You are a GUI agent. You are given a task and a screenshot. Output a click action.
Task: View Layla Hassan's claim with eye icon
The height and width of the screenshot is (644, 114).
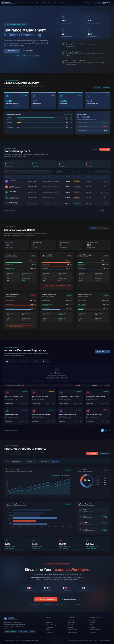pyautogui.click(x=104, y=181)
